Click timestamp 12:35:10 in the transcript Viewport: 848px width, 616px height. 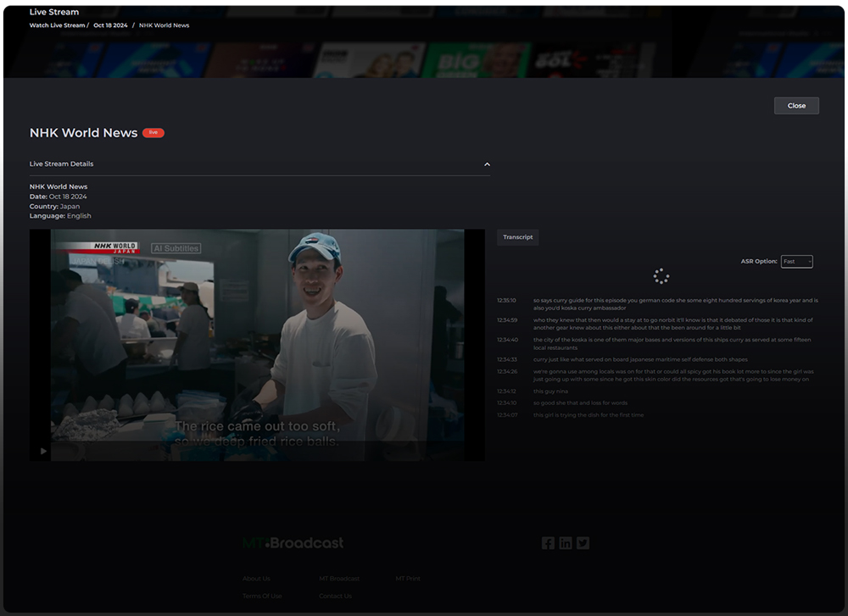click(505, 300)
